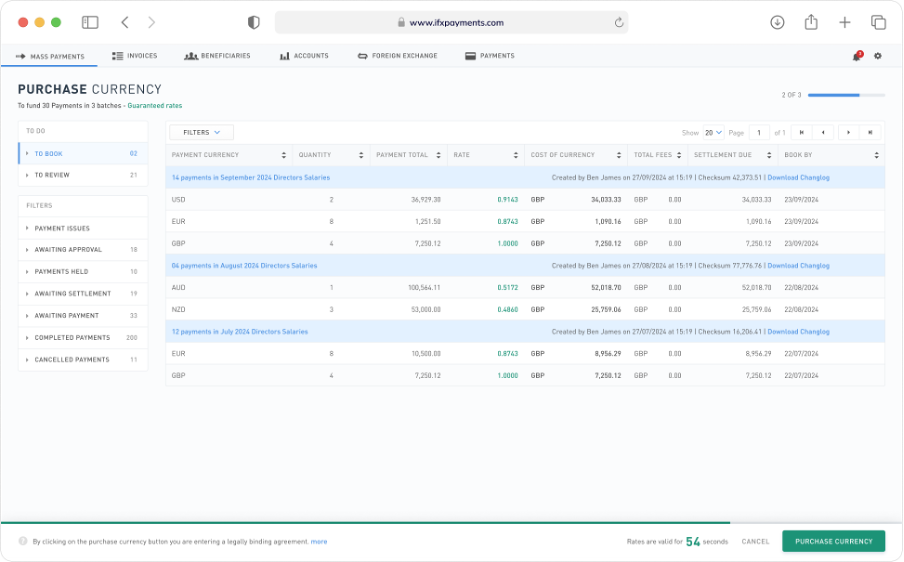
Task: Click the Page number input field
Action: pyautogui.click(x=759, y=133)
